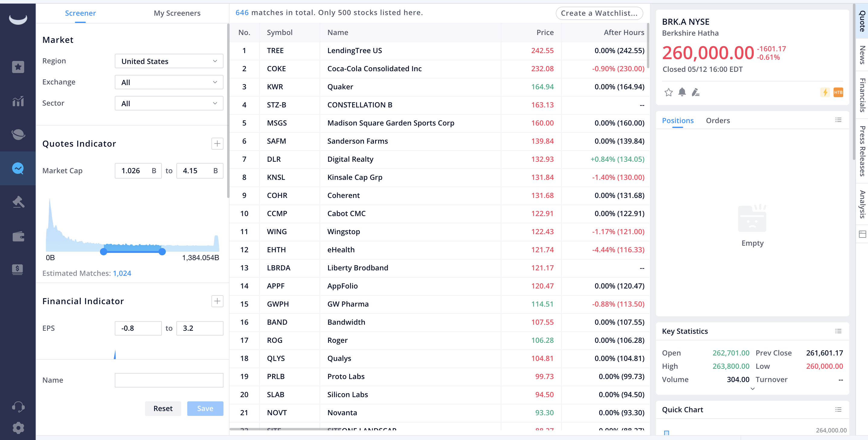Select the Positions tab

point(678,120)
